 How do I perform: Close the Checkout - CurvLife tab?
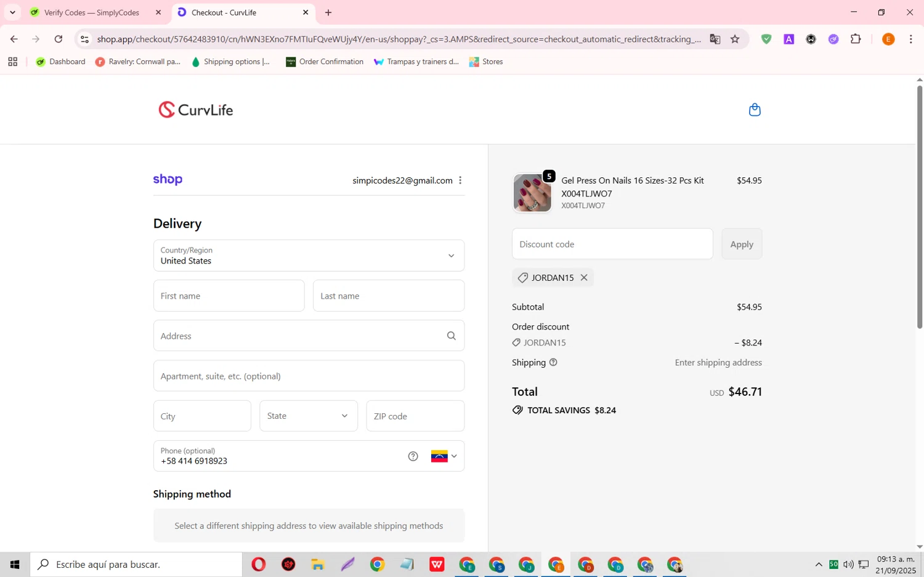[x=306, y=12]
